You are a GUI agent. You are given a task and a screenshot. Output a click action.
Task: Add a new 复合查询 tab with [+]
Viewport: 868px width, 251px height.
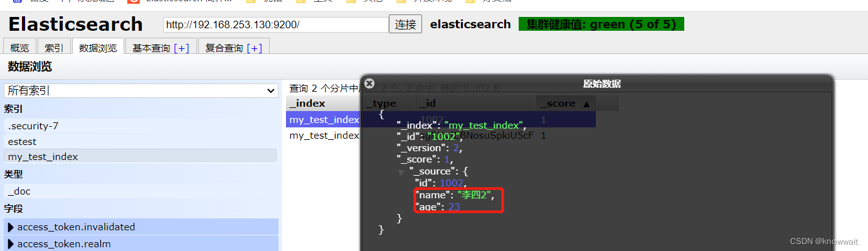(x=254, y=48)
